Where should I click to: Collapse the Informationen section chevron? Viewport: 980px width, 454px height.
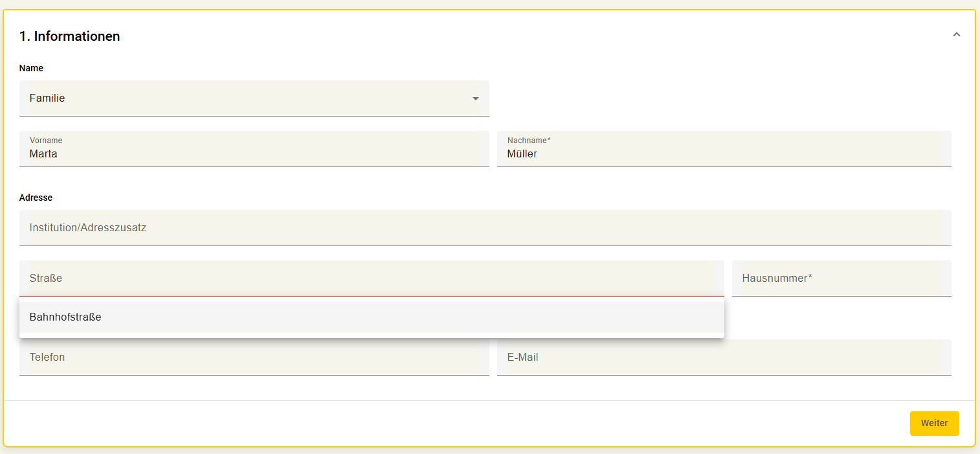[x=956, y=35]
